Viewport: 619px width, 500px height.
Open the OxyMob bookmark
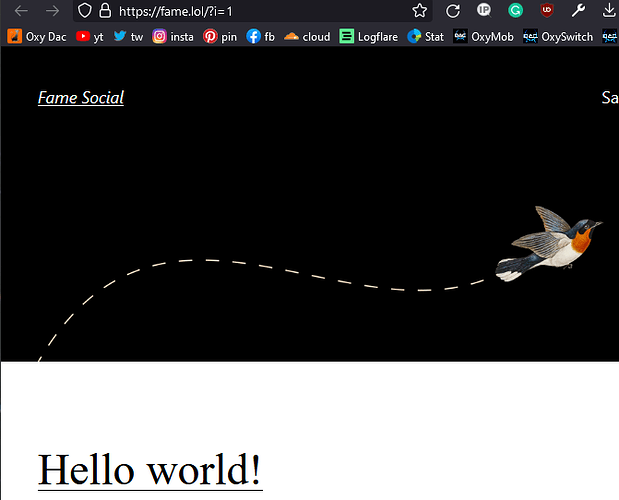(483, 36)
